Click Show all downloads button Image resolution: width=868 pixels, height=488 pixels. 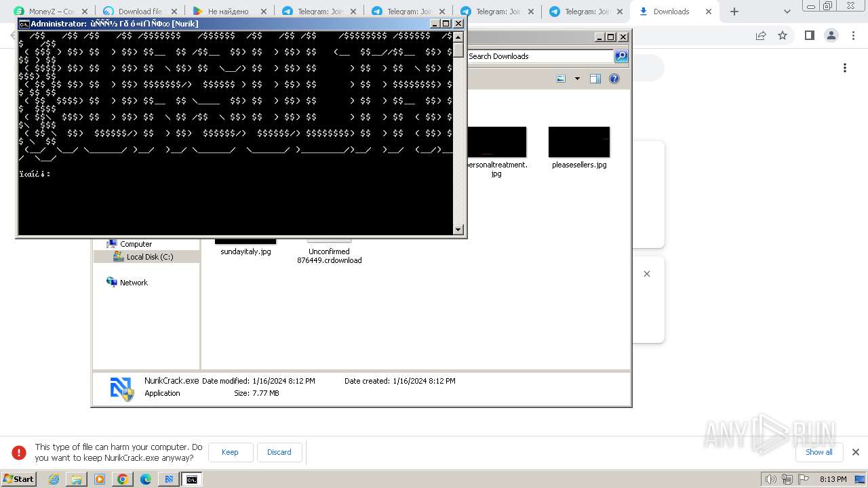[x=819, y=452]
